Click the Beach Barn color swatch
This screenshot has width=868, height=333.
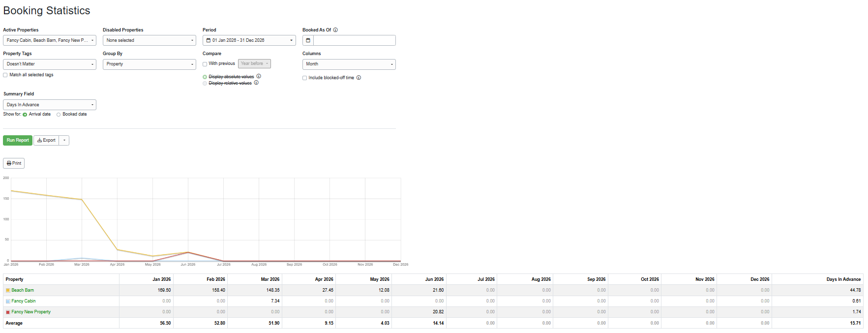8,290
